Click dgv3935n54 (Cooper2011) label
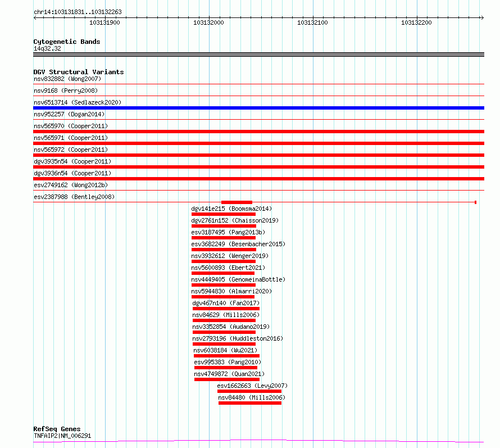The height and width of the screenshot is (448, 500). tap(72, 161)
